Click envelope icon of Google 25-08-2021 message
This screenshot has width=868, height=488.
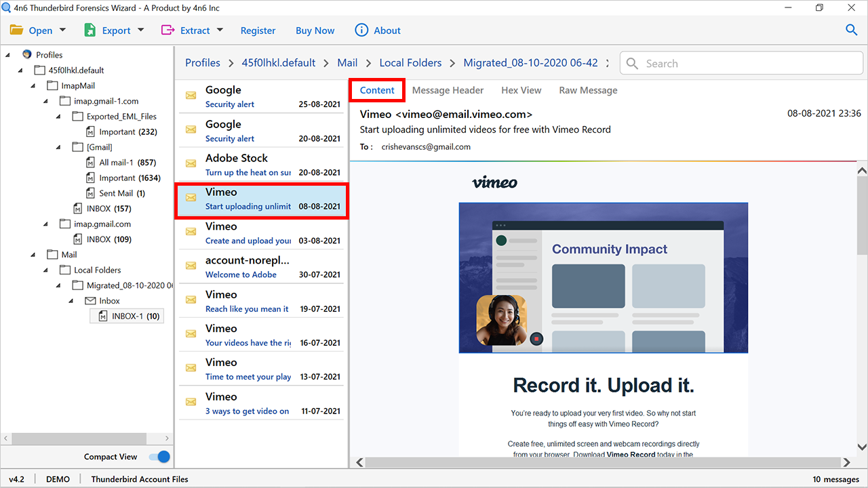click(191, 96)
